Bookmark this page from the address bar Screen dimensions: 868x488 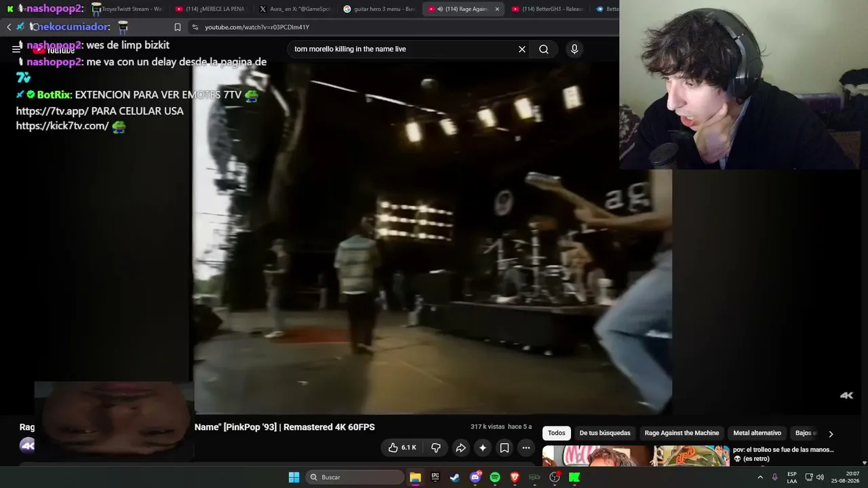point(178,27)
